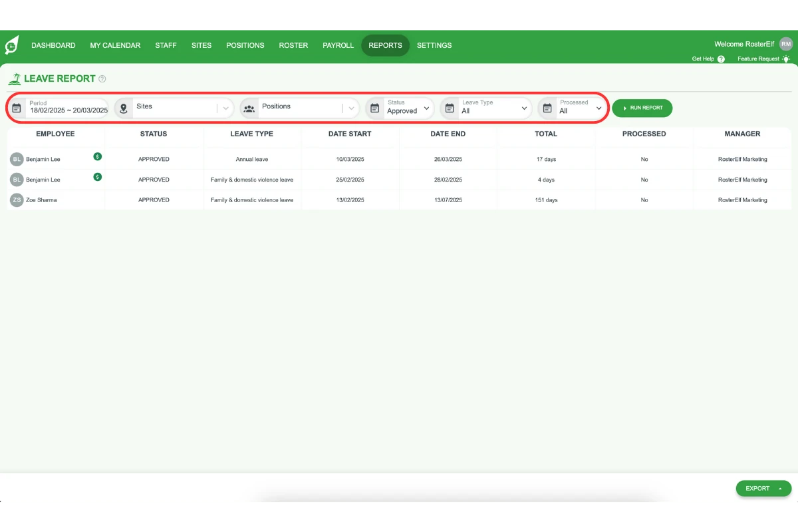Click the 28/02/2025 end date cell

(448, 180)
